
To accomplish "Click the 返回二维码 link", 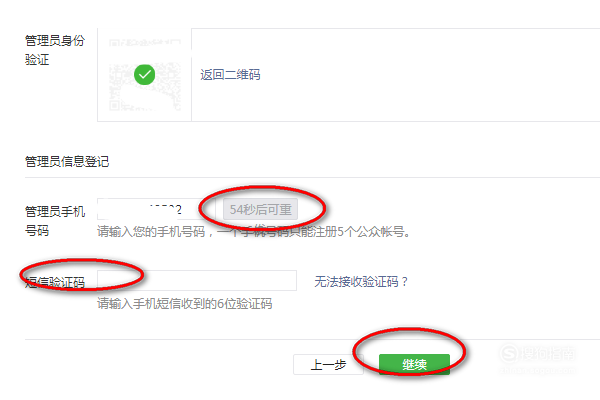I will coord(230,75).
